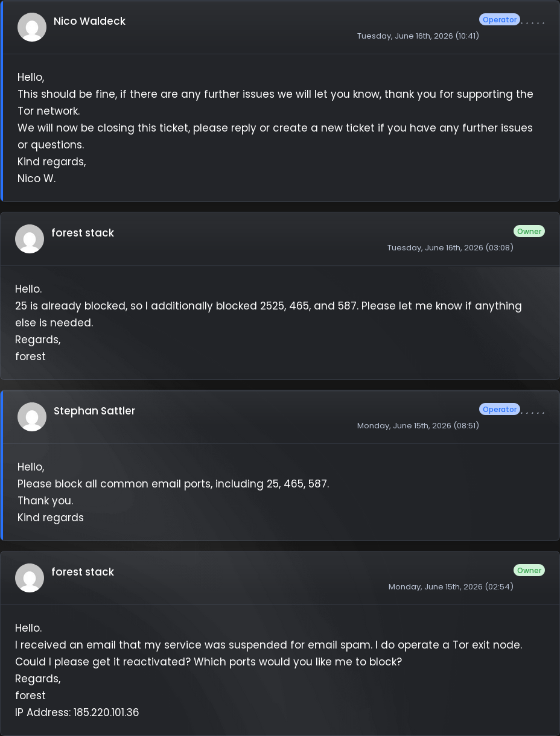Click the Owner badge on the Monday 02:54 message
560x736 pixels.
pos(529,570)
